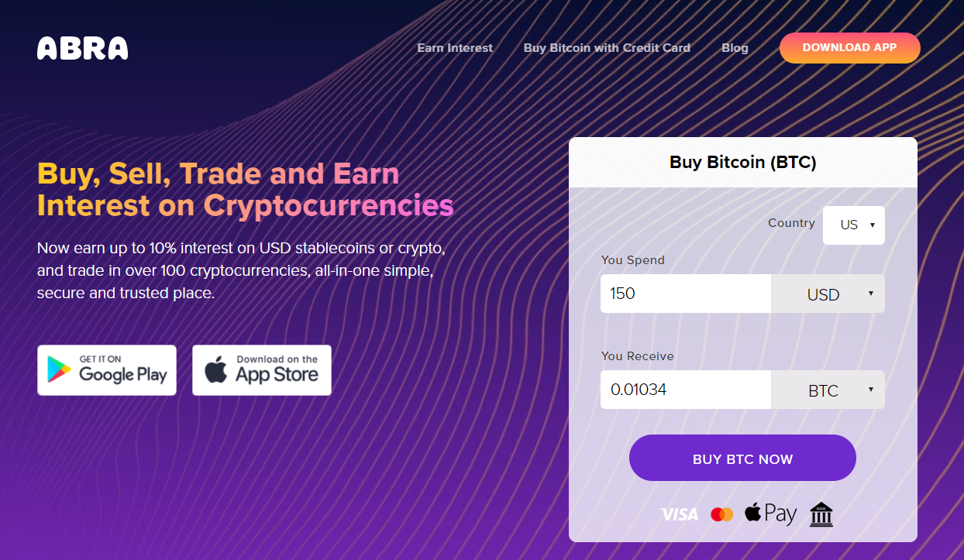The height and width of the screenshot is (560, 964).
Task: Click the Get it on Google Play badge
Action: [107, 370]
